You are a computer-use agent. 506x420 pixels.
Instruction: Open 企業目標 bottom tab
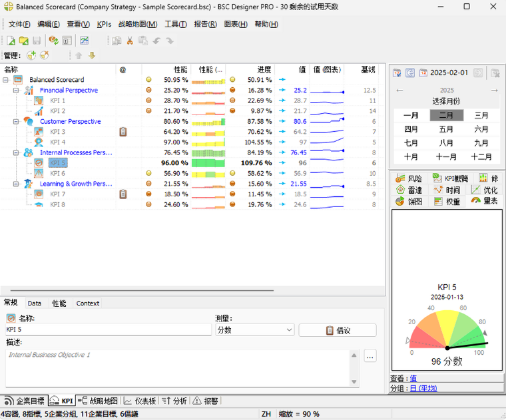(x=25, y=401)
